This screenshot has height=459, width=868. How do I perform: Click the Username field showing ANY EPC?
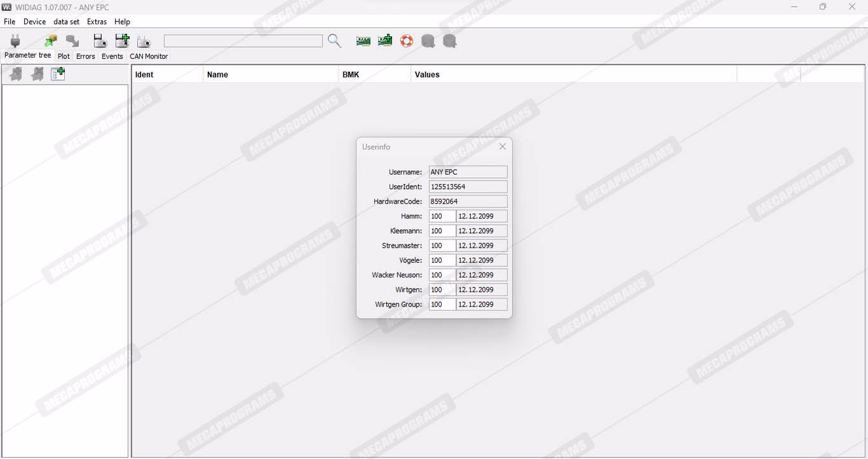[468, 172]
